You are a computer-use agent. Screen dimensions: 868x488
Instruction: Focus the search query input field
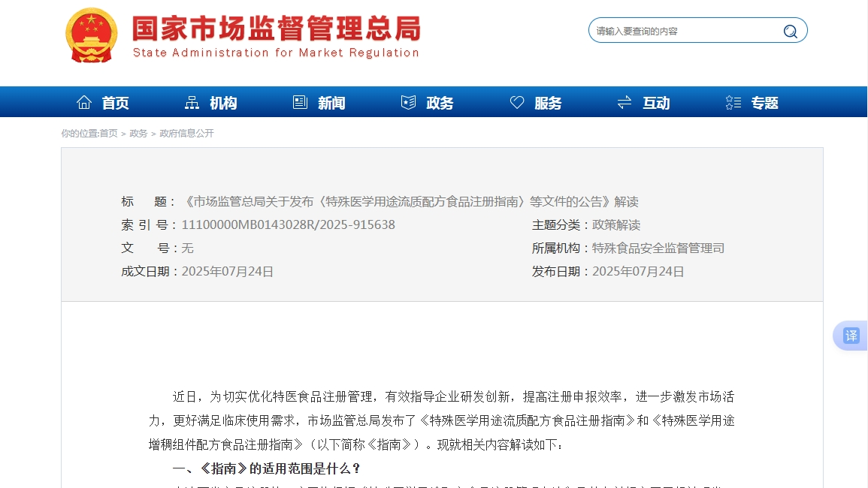click(684, 31)
